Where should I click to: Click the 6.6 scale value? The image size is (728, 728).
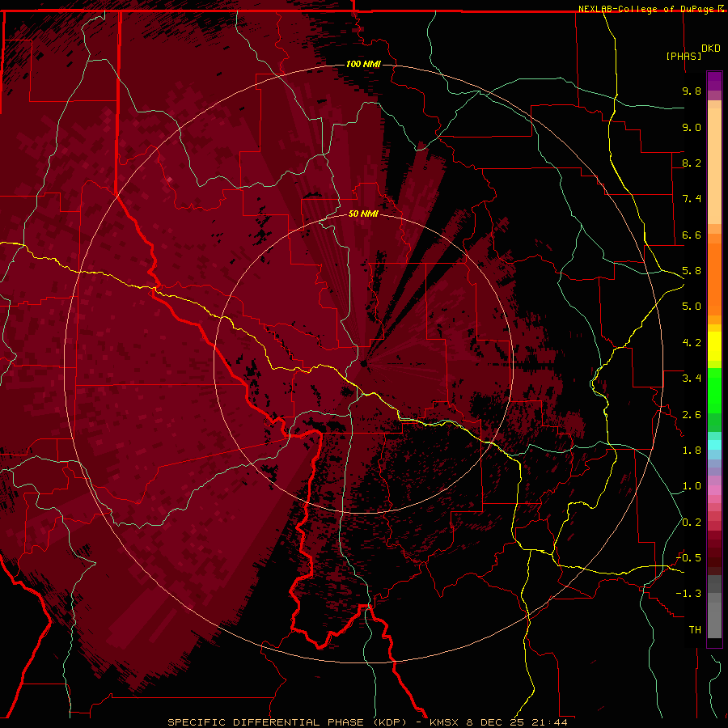click(692, 235)
